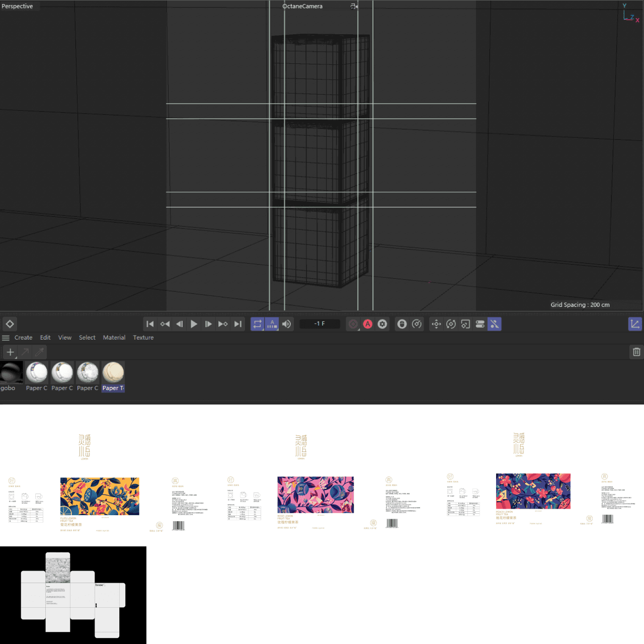
Task: Open the timeline graph icon at far right
Action: click(635, 324)
